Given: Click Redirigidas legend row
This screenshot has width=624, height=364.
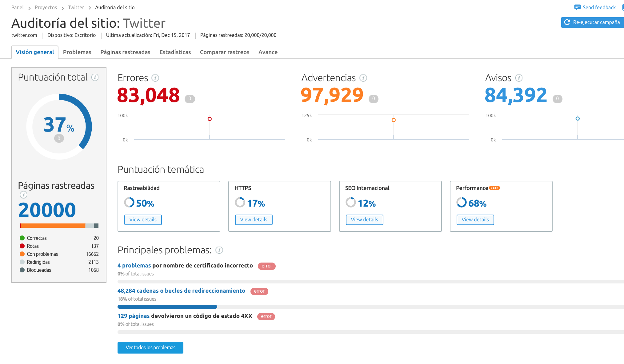Looking at the screenshot, I should (59, 262).
